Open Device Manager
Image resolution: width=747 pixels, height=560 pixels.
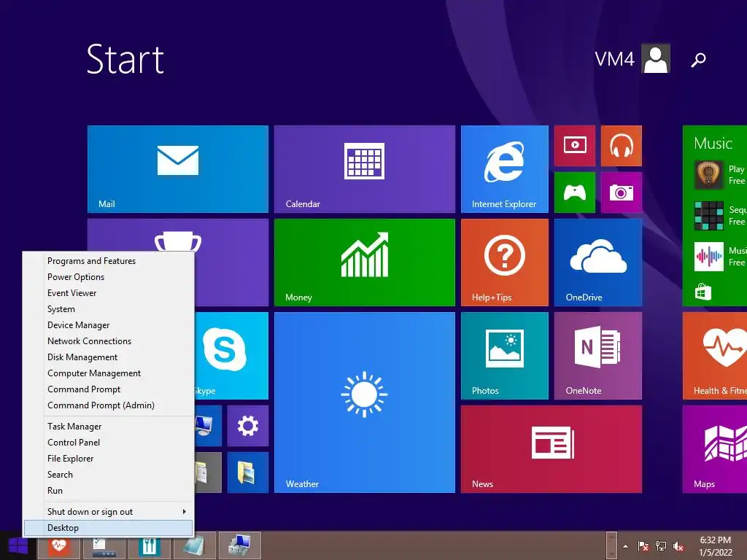pos(109,324)
